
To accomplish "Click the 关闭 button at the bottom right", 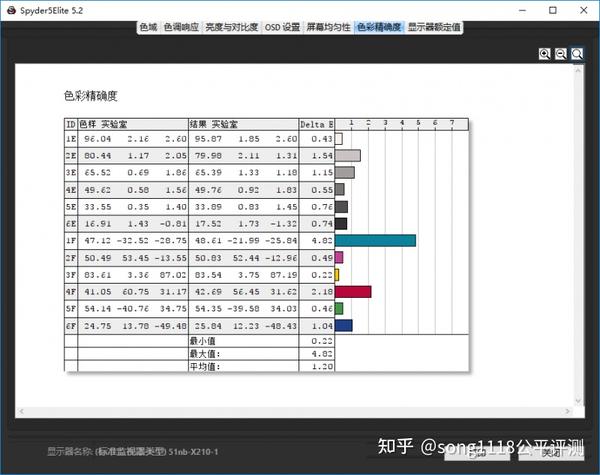I will pos(551,453).
